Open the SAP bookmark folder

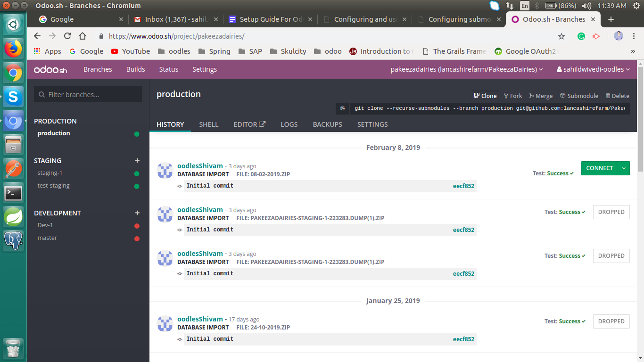[250, 51]
